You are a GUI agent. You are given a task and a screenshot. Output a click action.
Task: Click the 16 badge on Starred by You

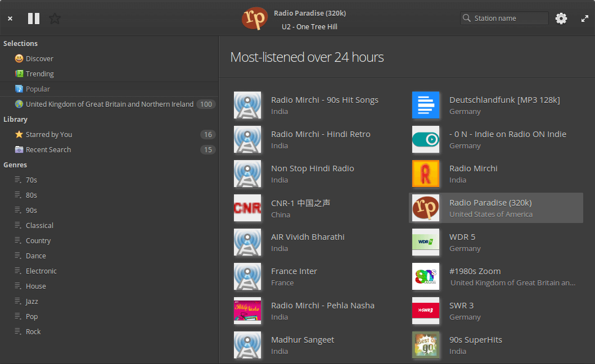[x=208, y=135]
